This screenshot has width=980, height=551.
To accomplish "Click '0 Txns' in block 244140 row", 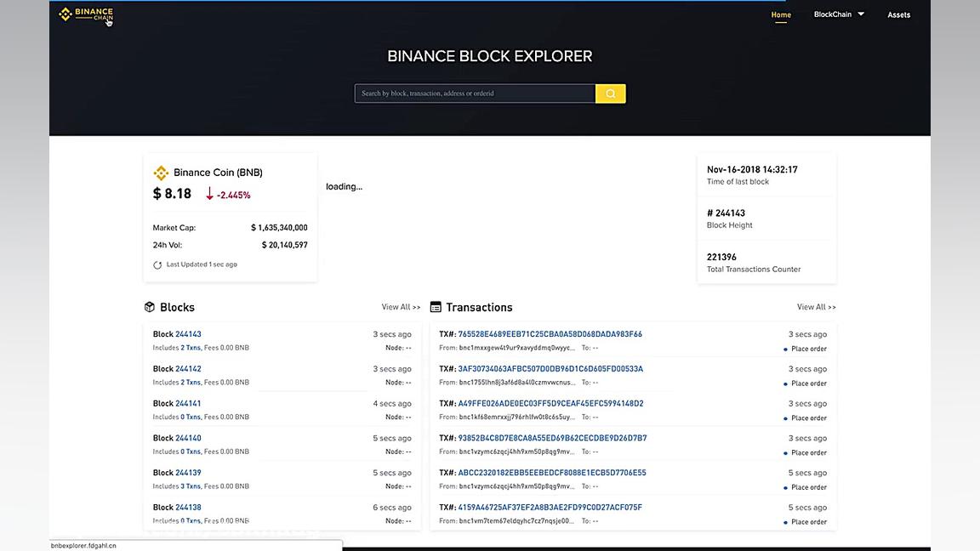I will click(191, 452).
